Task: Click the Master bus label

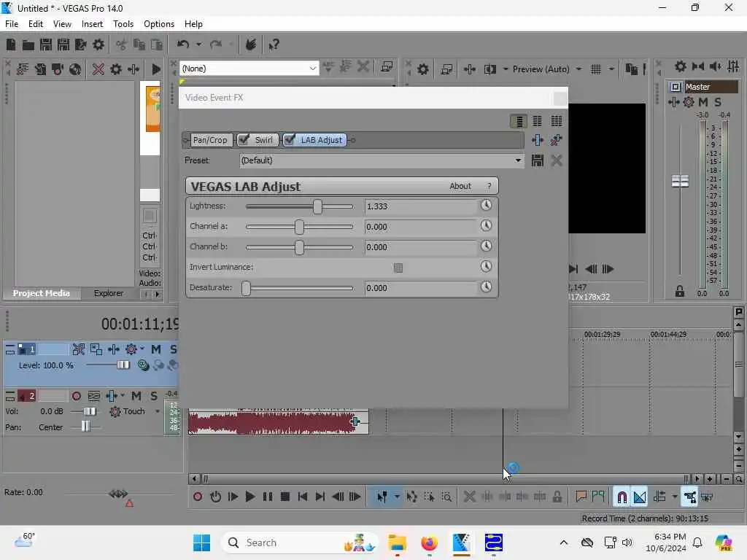Action: [x=711, y=87]
